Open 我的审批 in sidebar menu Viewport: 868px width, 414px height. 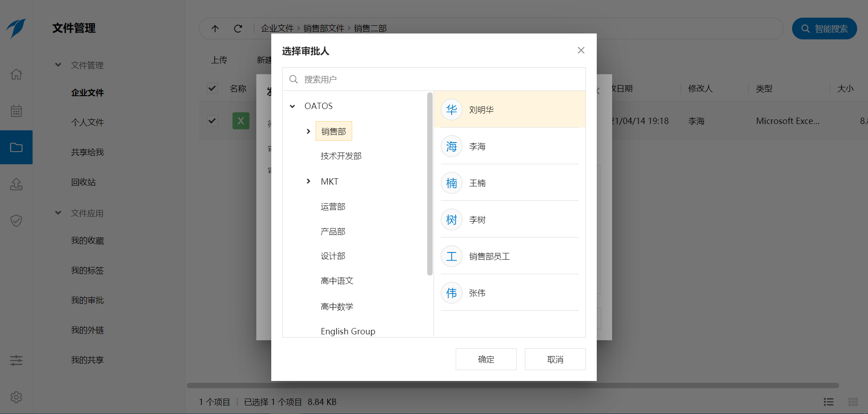pos(87,300)
